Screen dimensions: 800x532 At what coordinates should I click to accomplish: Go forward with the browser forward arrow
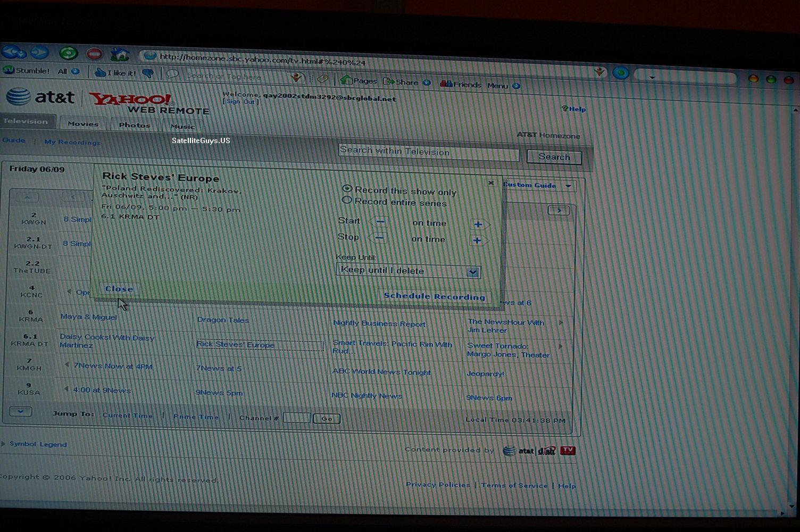[39, 52]
